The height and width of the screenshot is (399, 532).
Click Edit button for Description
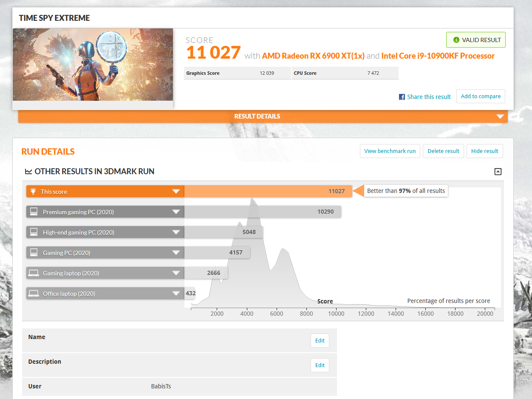320,365
